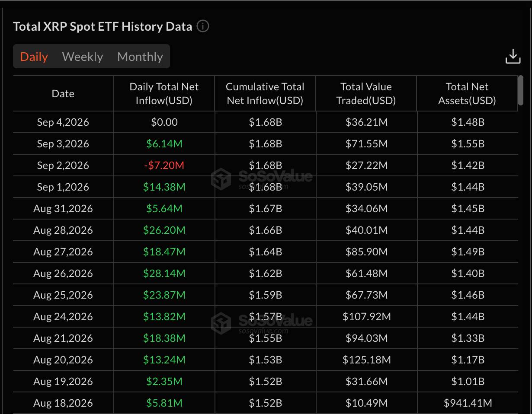
Task: Select the Sep 4,2026 date cell
Action: (x=63, y=122)
